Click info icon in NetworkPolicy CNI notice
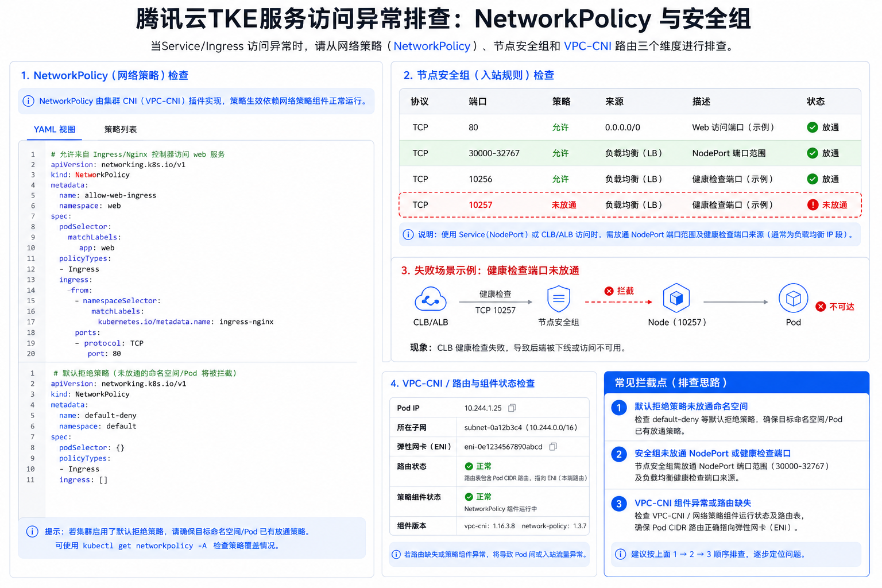 pyautogui.click(x=28, y=101)
